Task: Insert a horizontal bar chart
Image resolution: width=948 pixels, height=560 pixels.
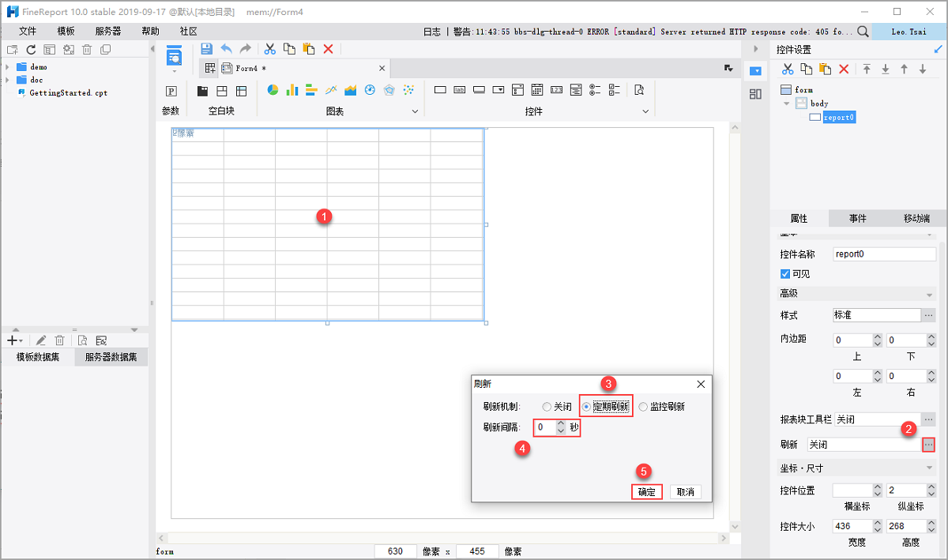Action: pyautogui.click(x=311, y=90)
